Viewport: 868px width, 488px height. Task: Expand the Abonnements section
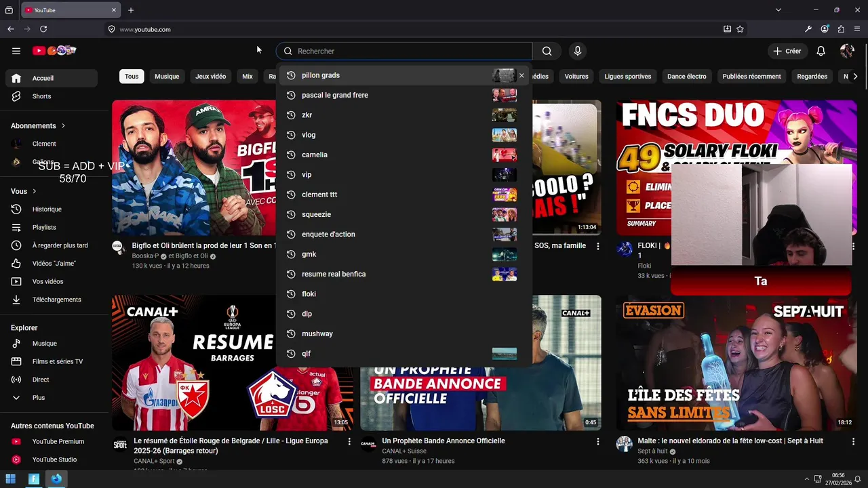[38, 125]
